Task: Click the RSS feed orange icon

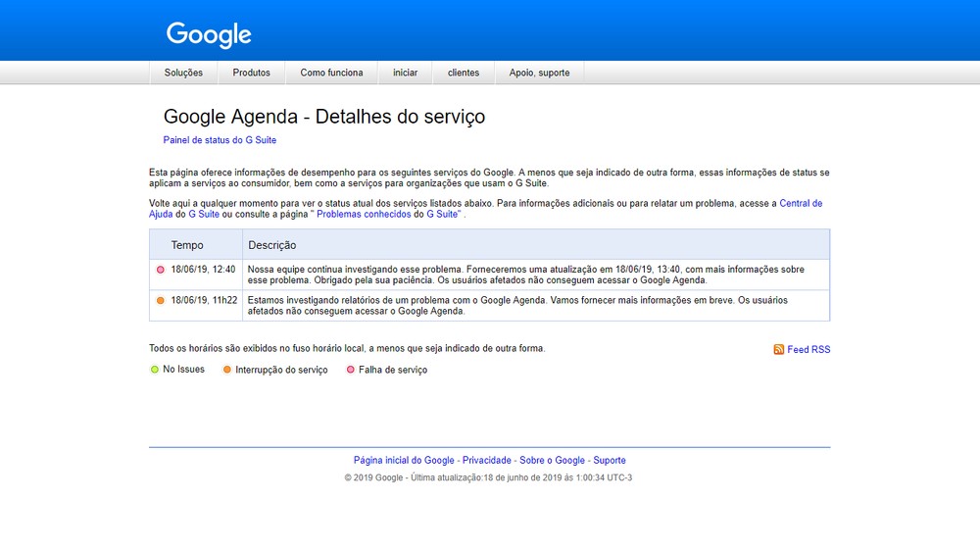Action: tap(779, 350)
